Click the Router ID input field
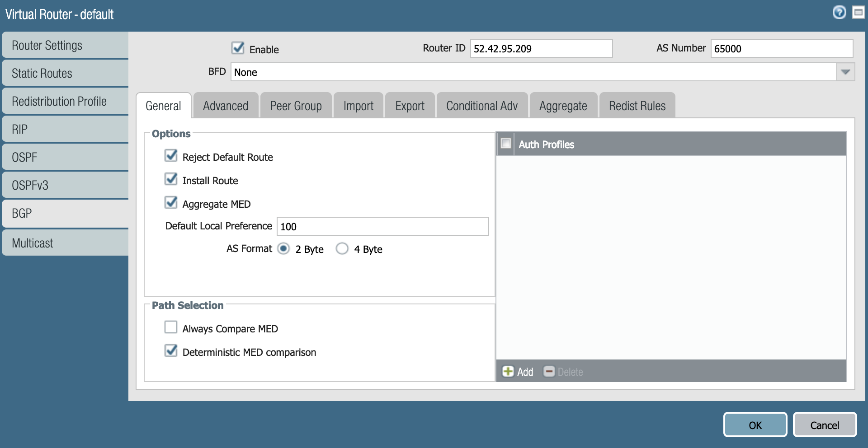The image size is (868, 448). pyautogui.click(x=541, y=49)
